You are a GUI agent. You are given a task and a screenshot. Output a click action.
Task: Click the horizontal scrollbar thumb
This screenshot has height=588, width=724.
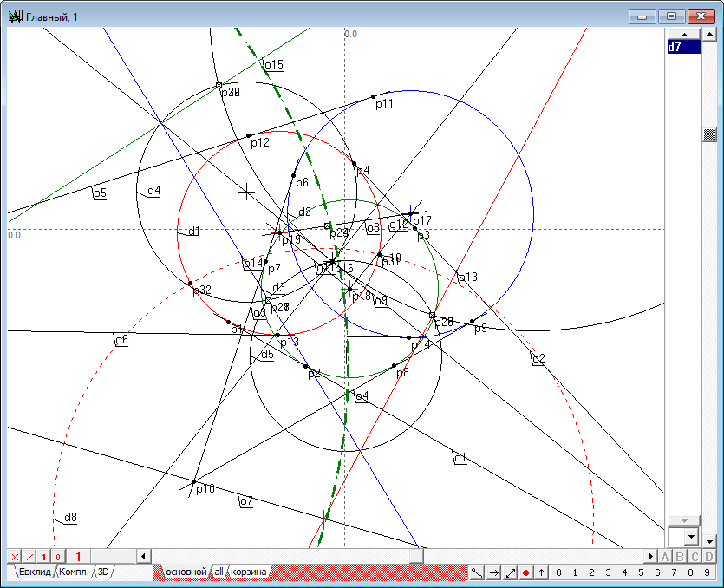pos(416,556)
